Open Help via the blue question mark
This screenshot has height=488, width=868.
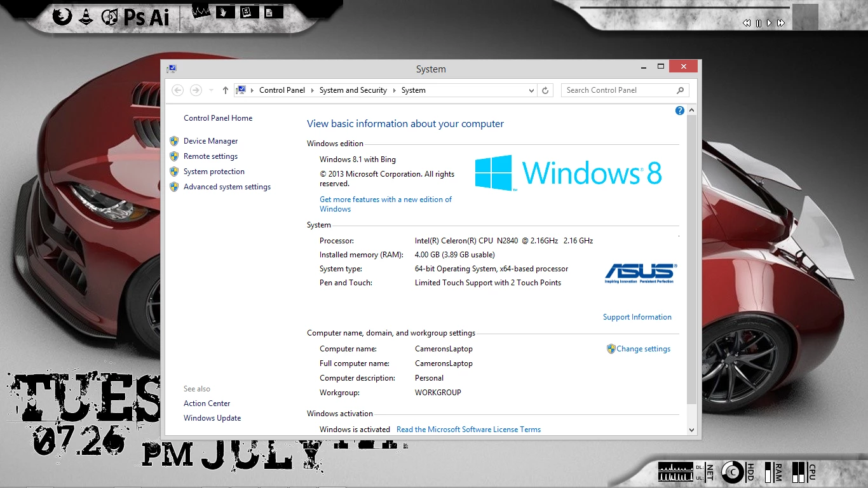(x=680, y=111)
